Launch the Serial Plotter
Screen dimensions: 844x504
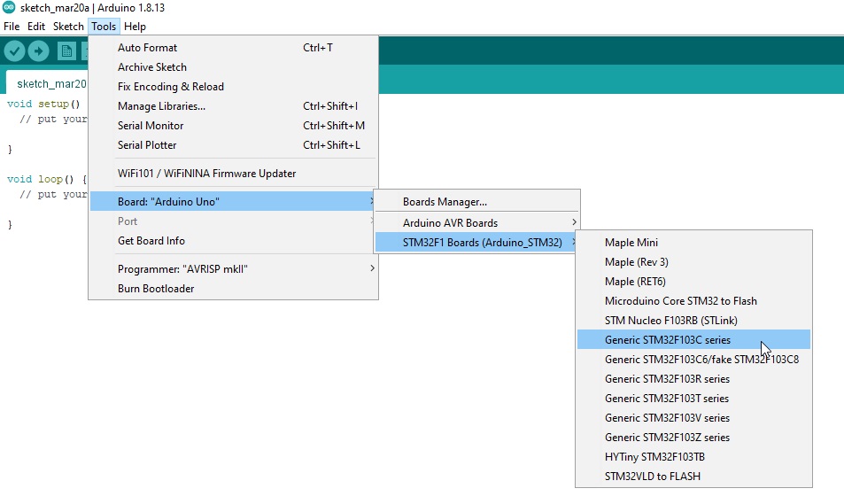coord(234,144)
